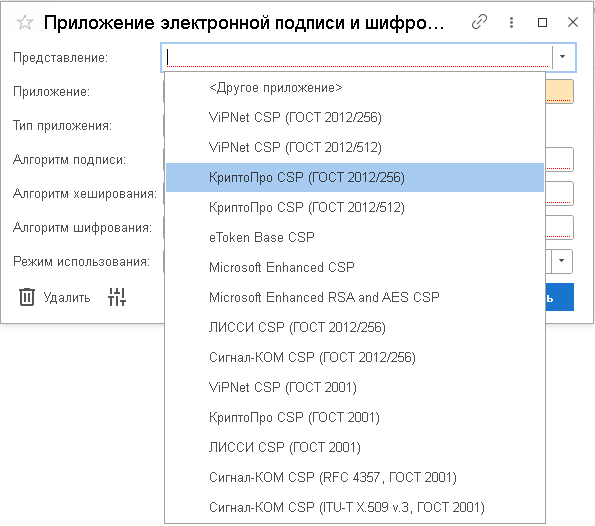The image size is (595, 526).
Task: Choose <Другое приложение> from the list
Action: tap(355, 88)
